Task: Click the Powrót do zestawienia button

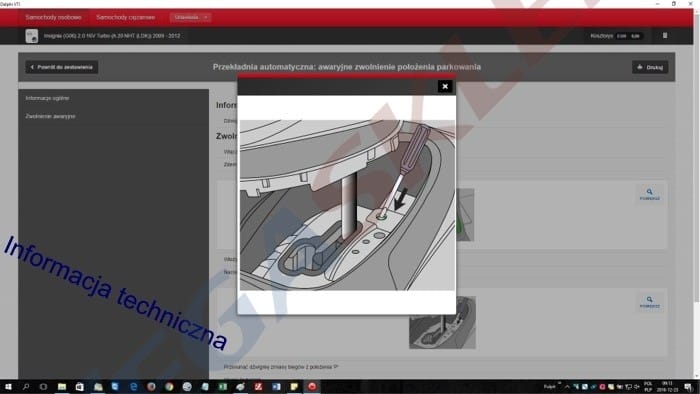Action: coord(62,67)
